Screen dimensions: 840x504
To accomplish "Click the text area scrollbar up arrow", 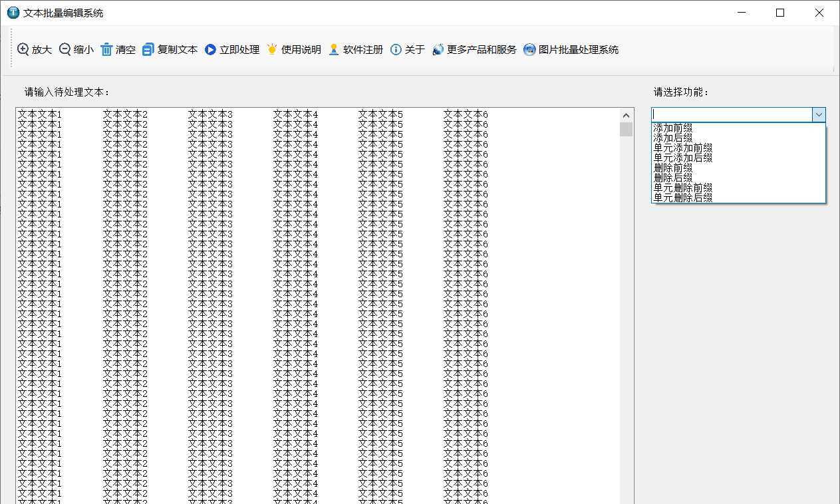I will [626, 115].
